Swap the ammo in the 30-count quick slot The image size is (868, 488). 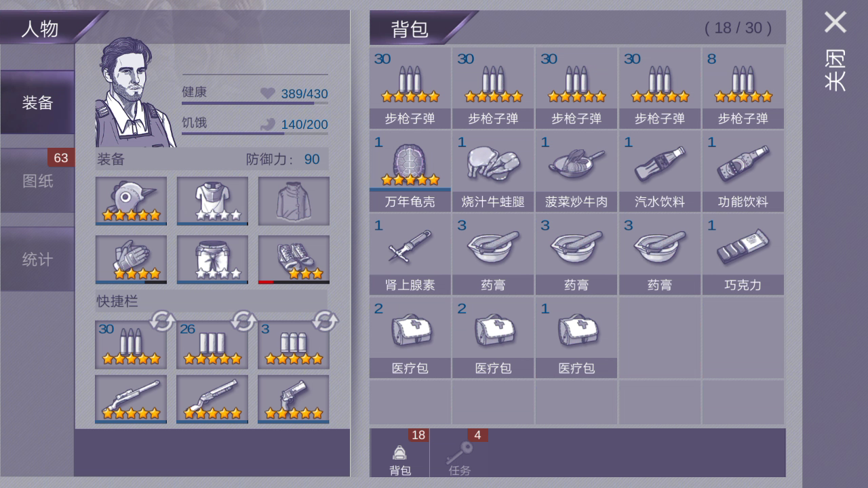[162, 321]
